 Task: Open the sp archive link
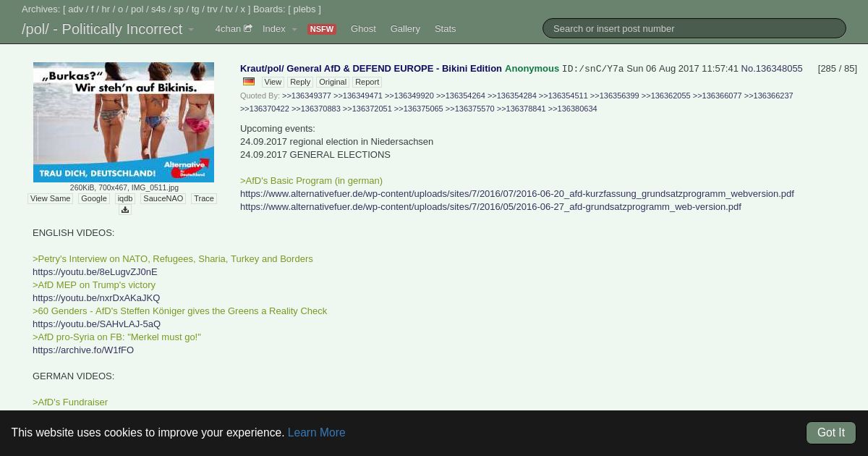pyautogui.click(x=179, y=9)
